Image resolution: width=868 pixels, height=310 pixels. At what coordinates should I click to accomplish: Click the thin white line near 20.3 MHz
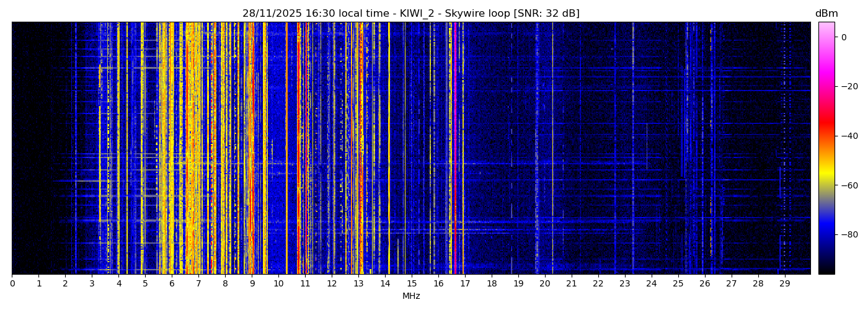point(552,149)
